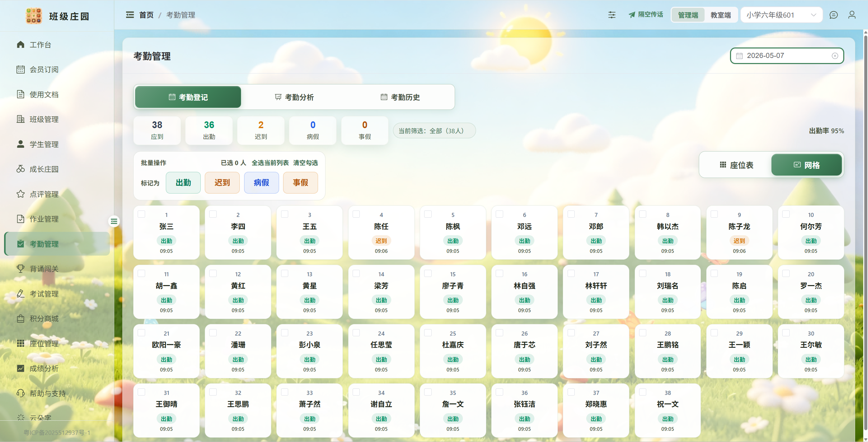
Task: Mark selected as 病假
Action: click(x=261, y=183)
